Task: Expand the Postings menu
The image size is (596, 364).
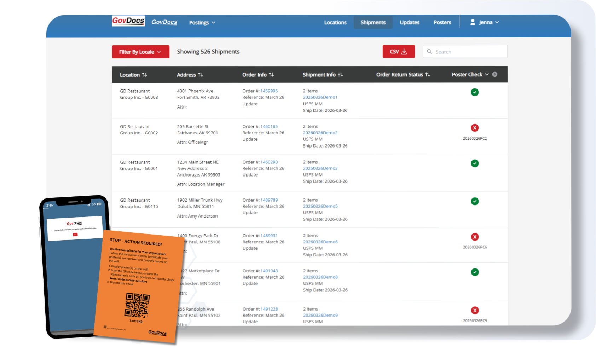Action: 202,23
